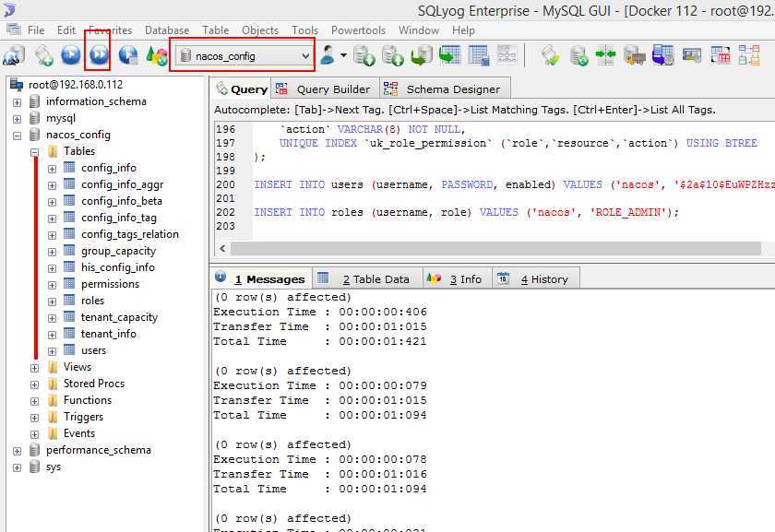Open the File menu
775x532 pixels.
(36, 30)
